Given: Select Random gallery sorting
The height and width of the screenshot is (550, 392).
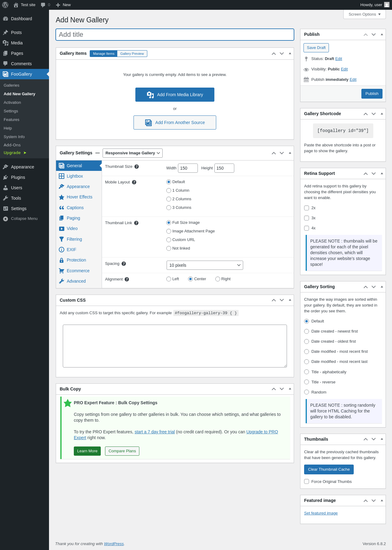Looking at the screenshot, I should [307, 392].
